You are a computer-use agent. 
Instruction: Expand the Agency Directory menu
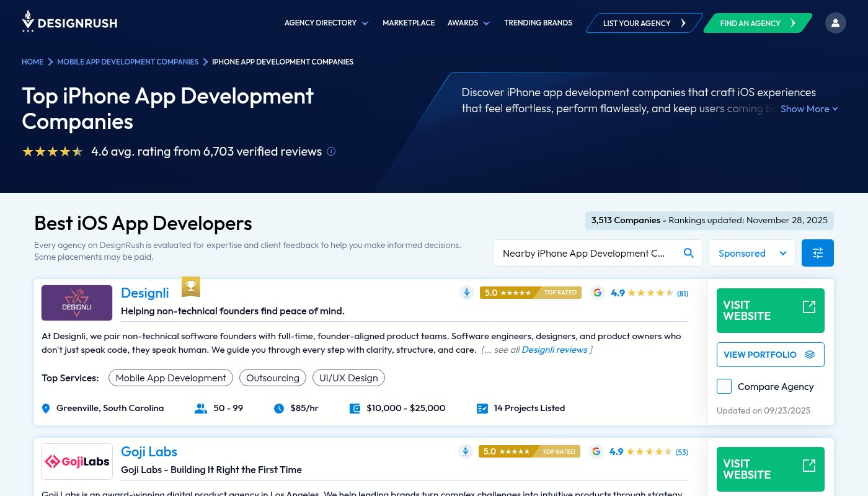326,23
